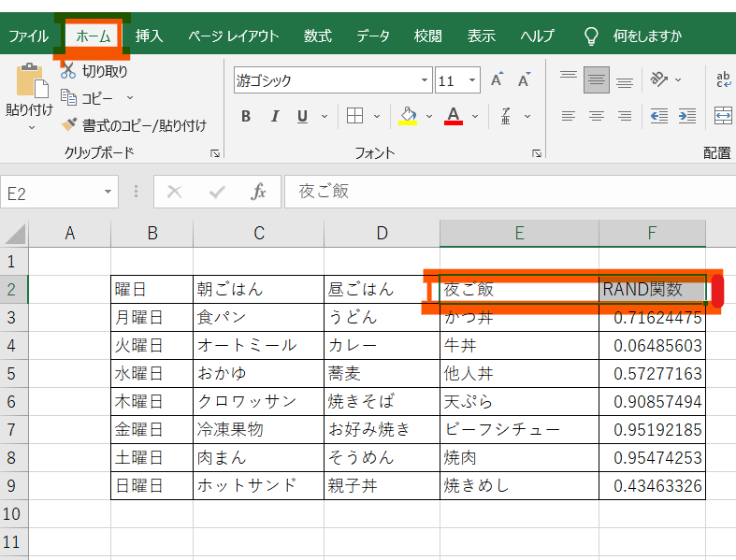
Task: Select row 5 header
Action: click(x=14, y=374)
